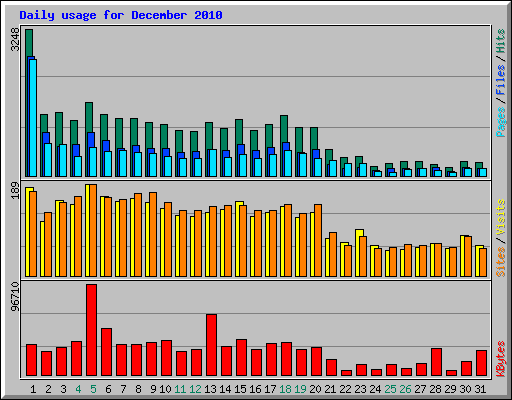512x400 pixels.
Task: Click the green day 19 label
Action: point(300,389)
